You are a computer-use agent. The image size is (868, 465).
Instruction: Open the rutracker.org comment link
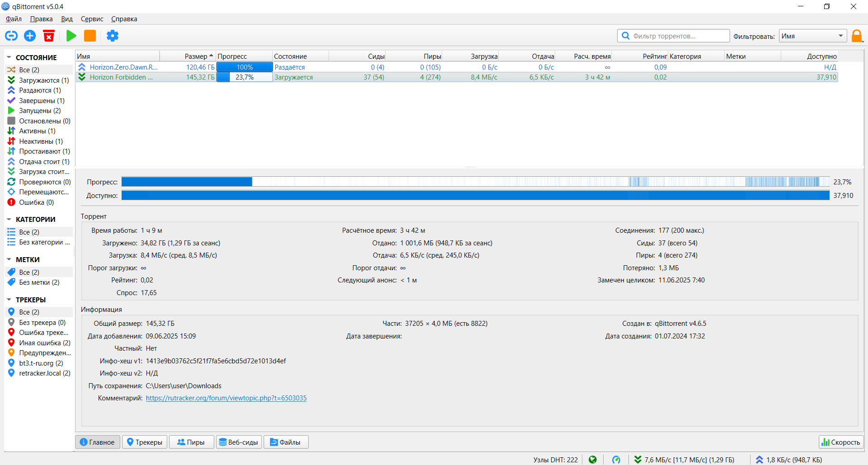226,398
